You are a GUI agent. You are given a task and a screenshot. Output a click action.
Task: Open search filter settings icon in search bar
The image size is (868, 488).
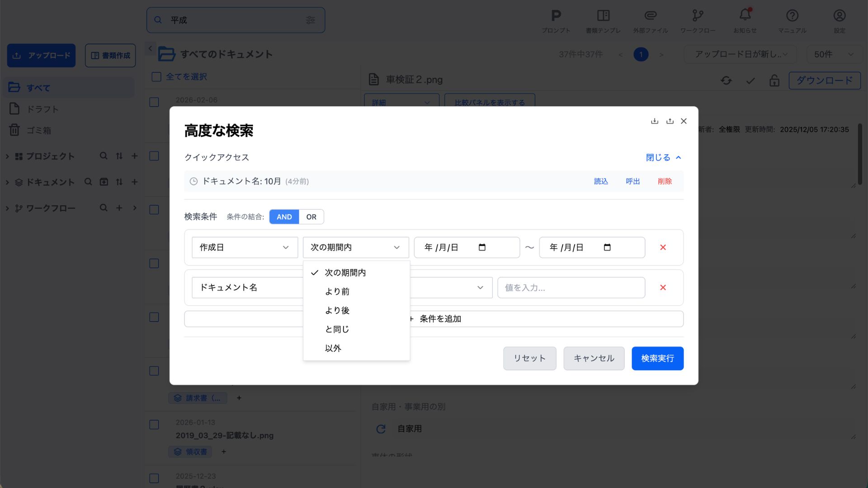pyautogui.click(x=310, y=20)
